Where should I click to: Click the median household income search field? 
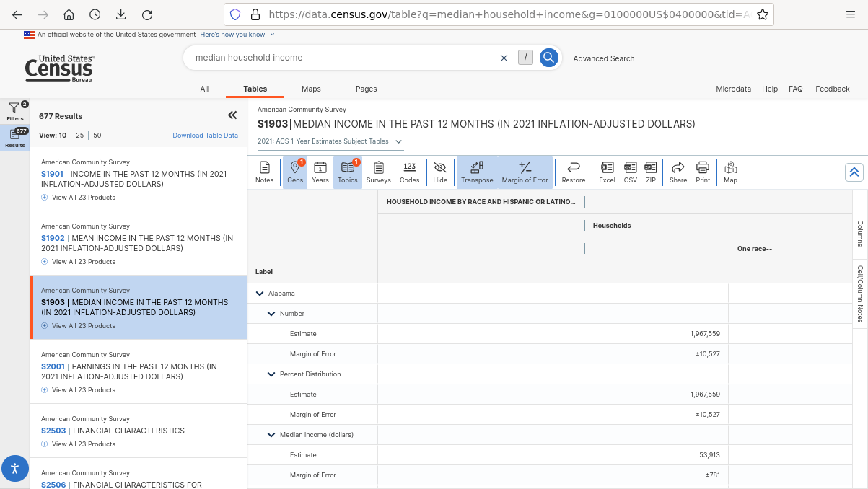[x=339, y=58]
